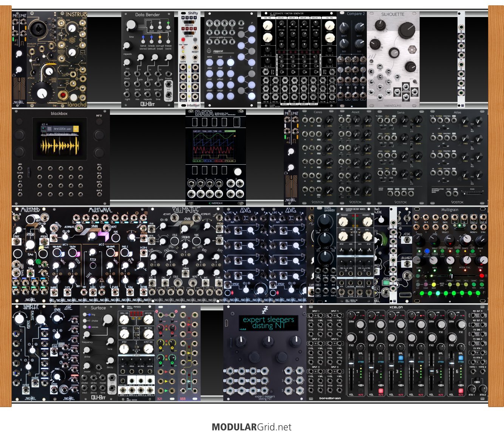
Task: Click the "Multigrain" module title
Action: tap(450, 210)
